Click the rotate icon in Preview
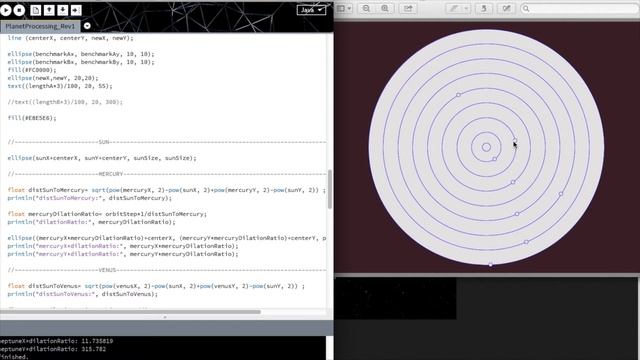This screenshot has height=360, width=640. 484,8
